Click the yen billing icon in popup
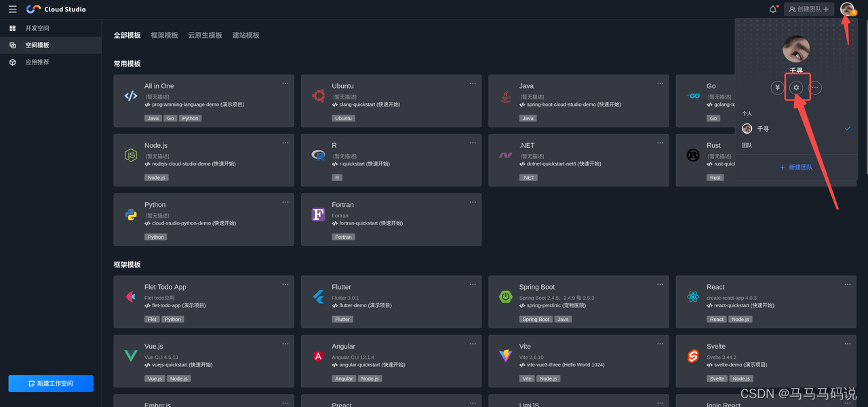The height and width of the screenshot is (407, 868). 778,88
